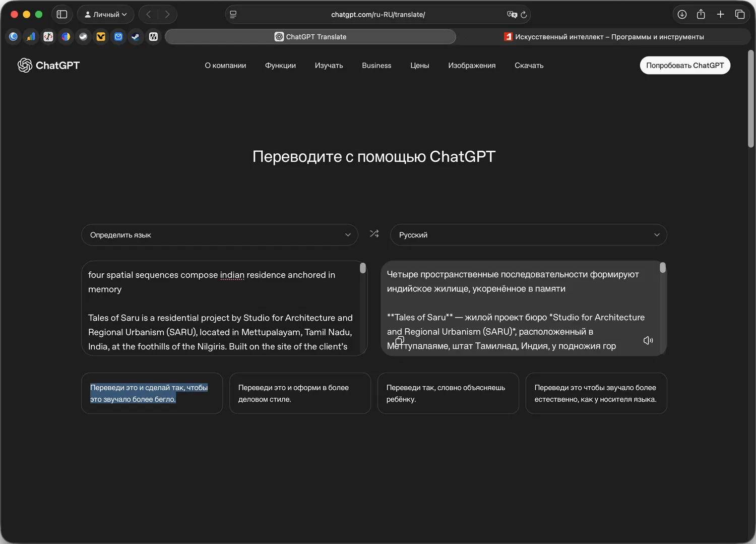Go back to previous page
Image resolution: width=756 pixels, height=544 pixels.
(148, 15)
